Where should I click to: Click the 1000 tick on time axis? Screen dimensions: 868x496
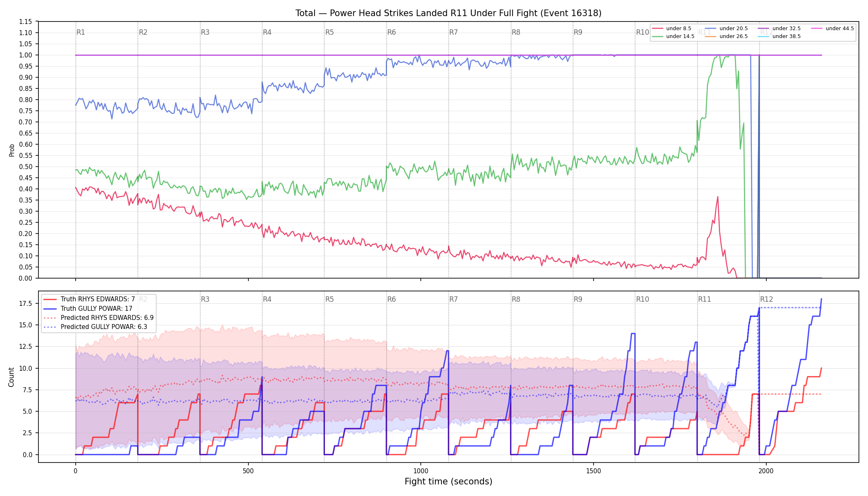coord(421,471)
